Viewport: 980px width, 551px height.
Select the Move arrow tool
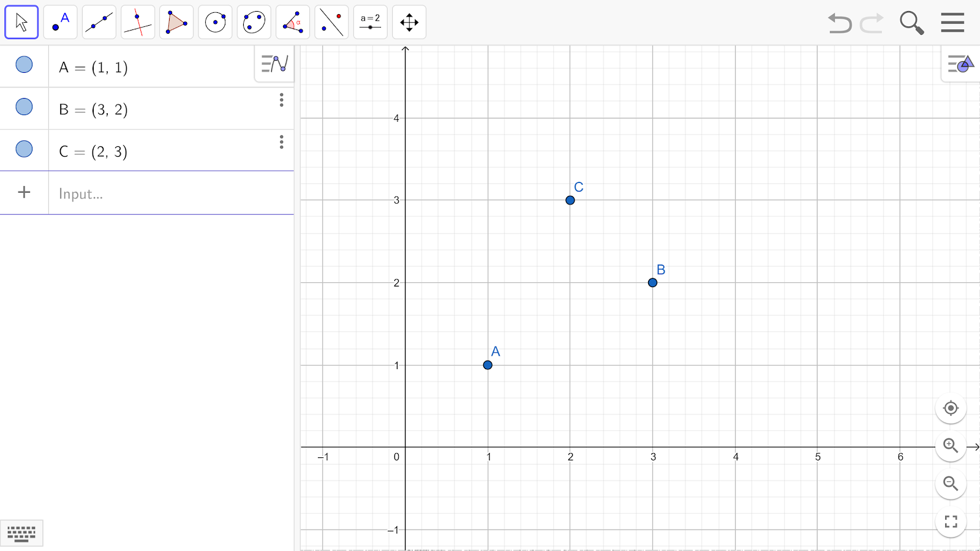tap(21, 23)
